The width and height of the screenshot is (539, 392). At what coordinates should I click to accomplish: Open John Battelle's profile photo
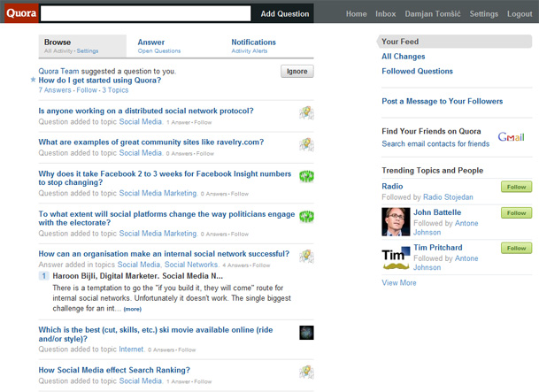click(396, 222)
